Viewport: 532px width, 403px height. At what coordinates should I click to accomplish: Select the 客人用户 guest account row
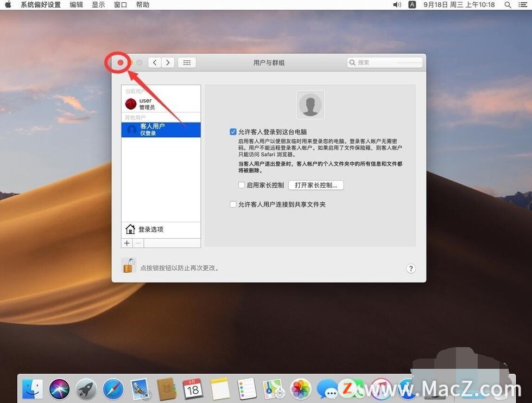pyautogui.click(x=161, y=130)
